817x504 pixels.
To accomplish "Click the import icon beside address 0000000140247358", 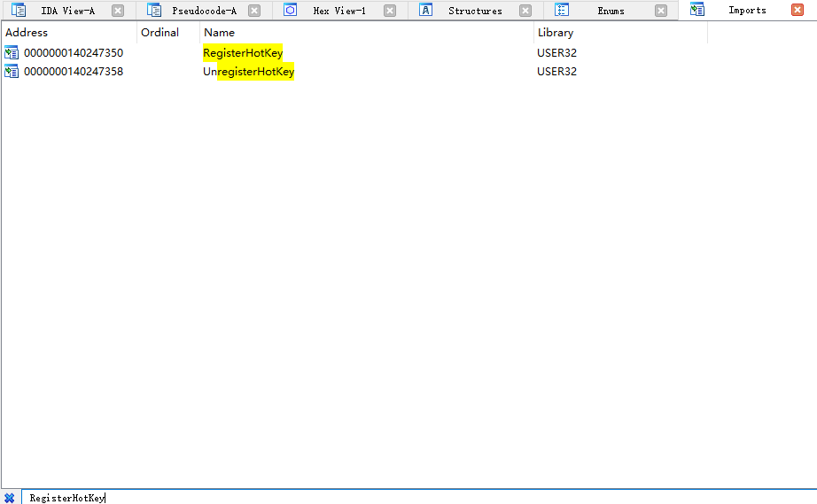I will [x=12, y=72].
